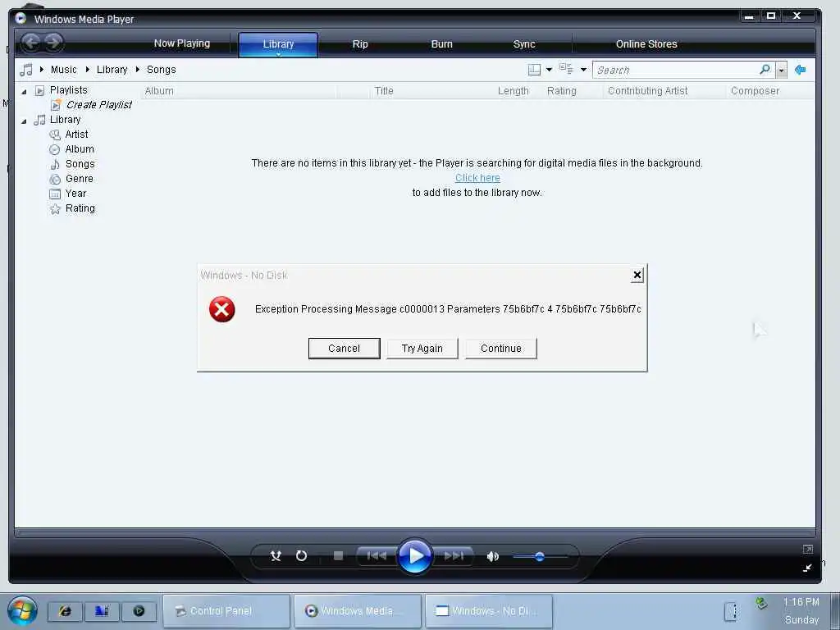Close the Windows - No Disk dialog
The height and width of the screenshot is (630, 840).
[637, 276]
